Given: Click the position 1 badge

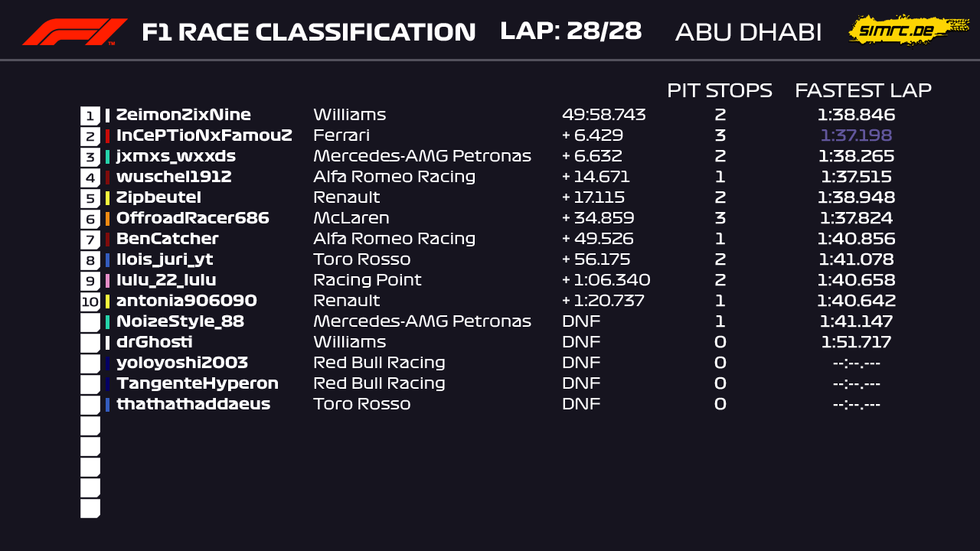Looking at the screenshot, I should 90,116.
